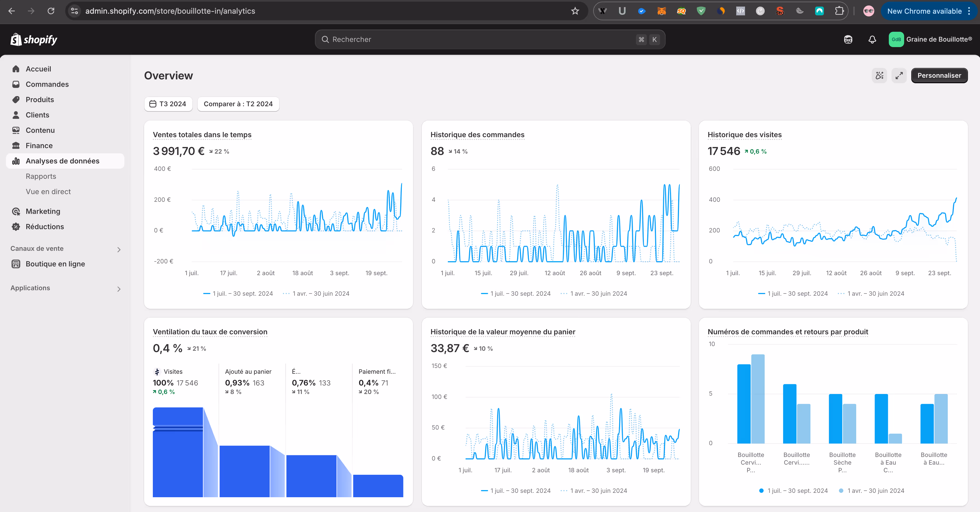The width and height of the screenshot is (980, 512).
Task: Bookmark page with the star icon
Action: (x=575, y=11)
